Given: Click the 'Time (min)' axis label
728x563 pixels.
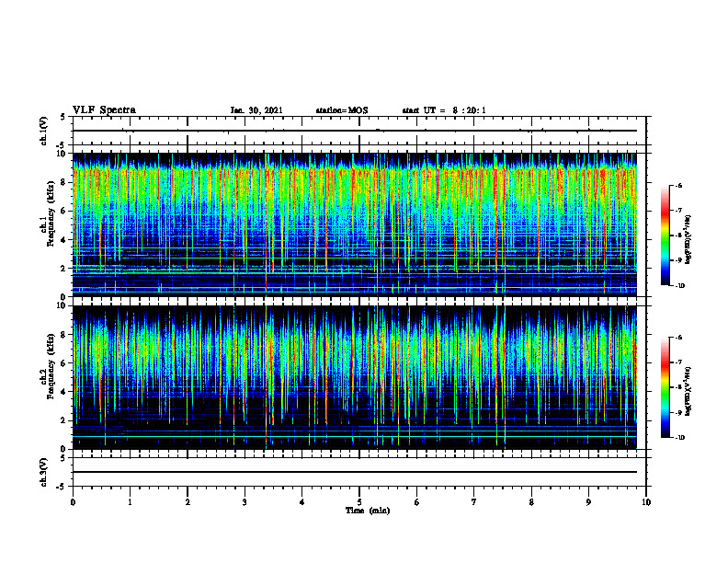Looking at the screenshot, I should click(x=368, y=511).
